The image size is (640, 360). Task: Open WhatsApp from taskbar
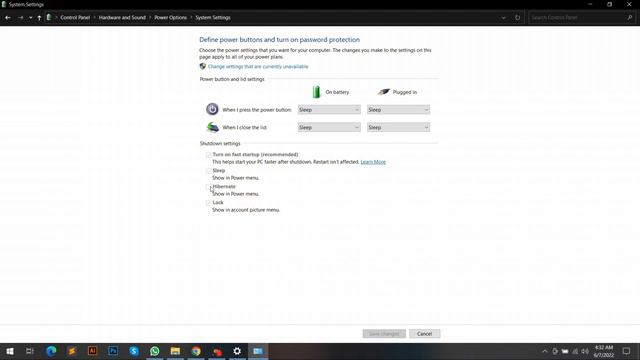155,351
